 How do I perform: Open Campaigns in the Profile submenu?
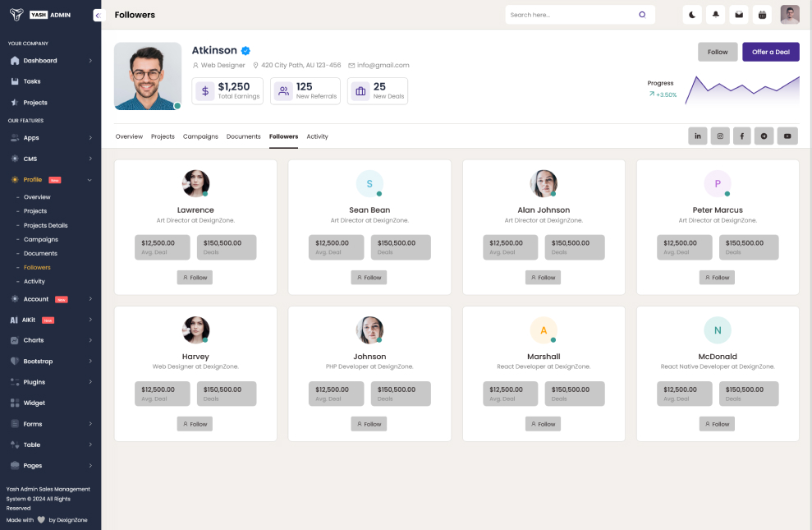click(x=41, y=239)
